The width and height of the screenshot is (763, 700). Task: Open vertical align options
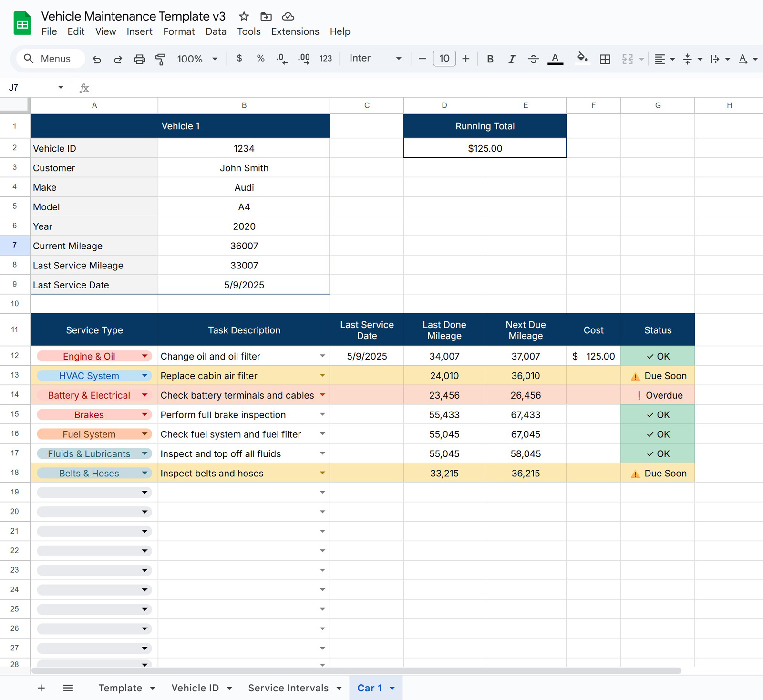coord(692,59)
